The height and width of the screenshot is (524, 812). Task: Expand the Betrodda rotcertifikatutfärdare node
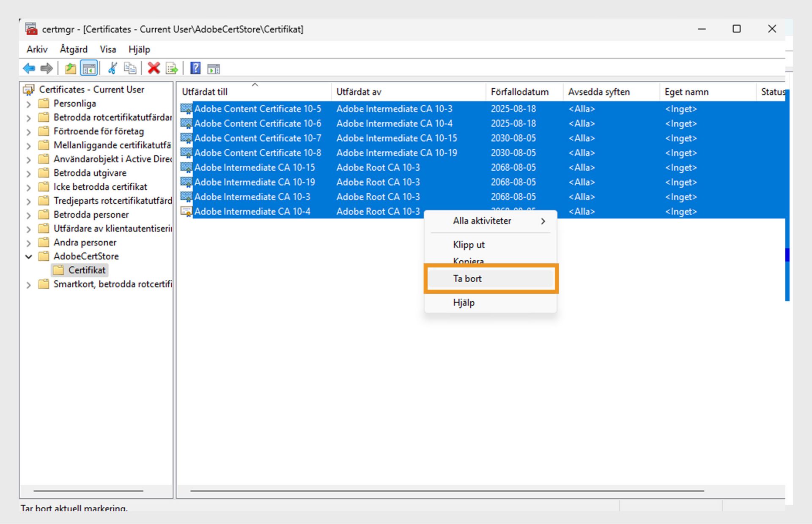coord(29,118)
